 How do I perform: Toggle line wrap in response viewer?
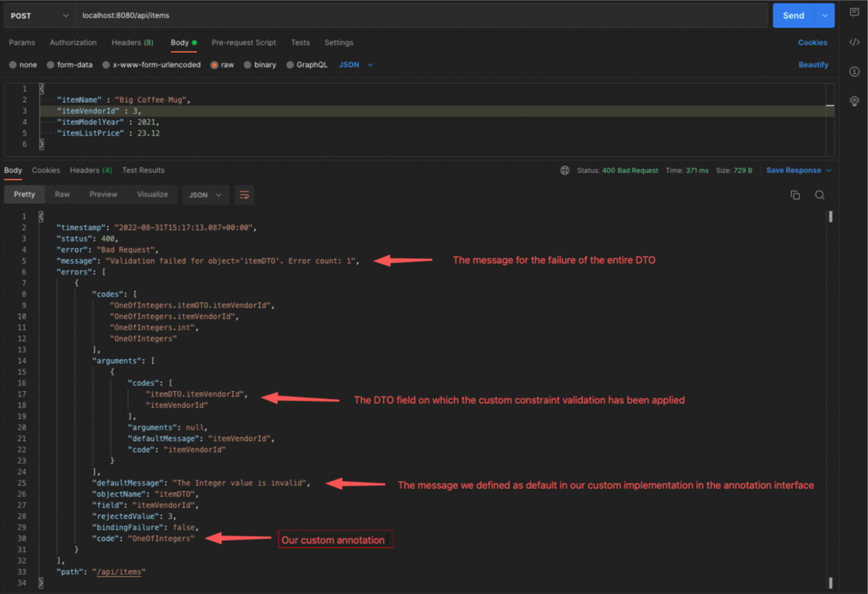[244, 195]
